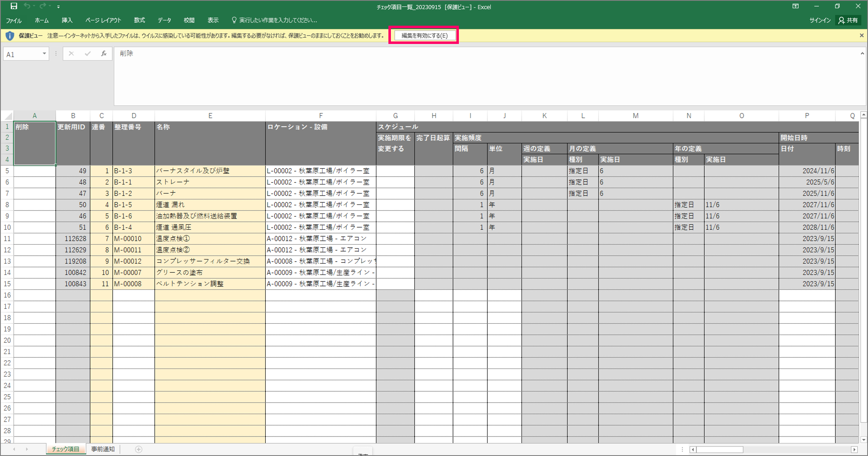Open the Name Box dropdown arrow

(44, 54)
